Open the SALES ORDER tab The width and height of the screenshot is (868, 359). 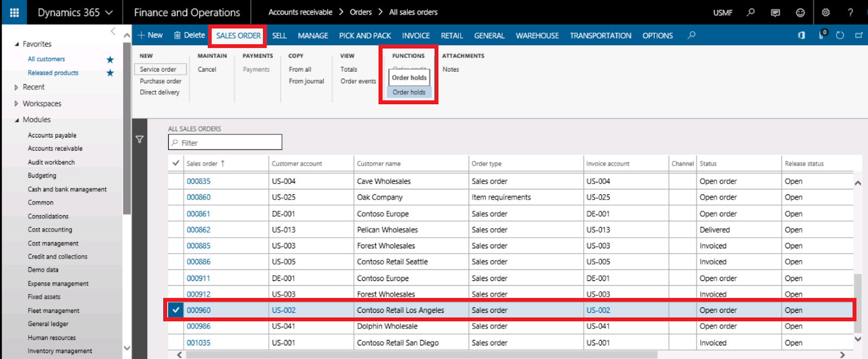click(x=238, y=35)
